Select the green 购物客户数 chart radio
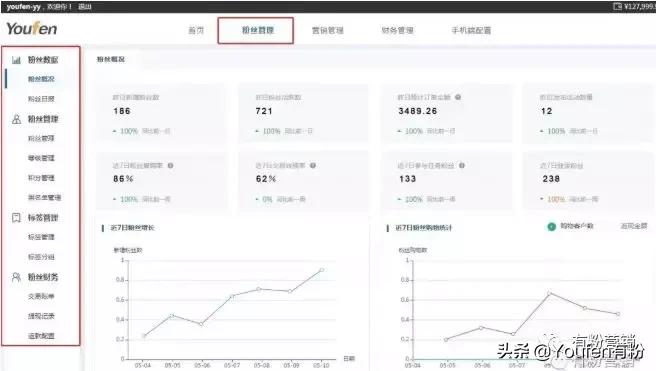Viewport: 656px width, 371px height. pyautogui.click(x=551, y=226)
